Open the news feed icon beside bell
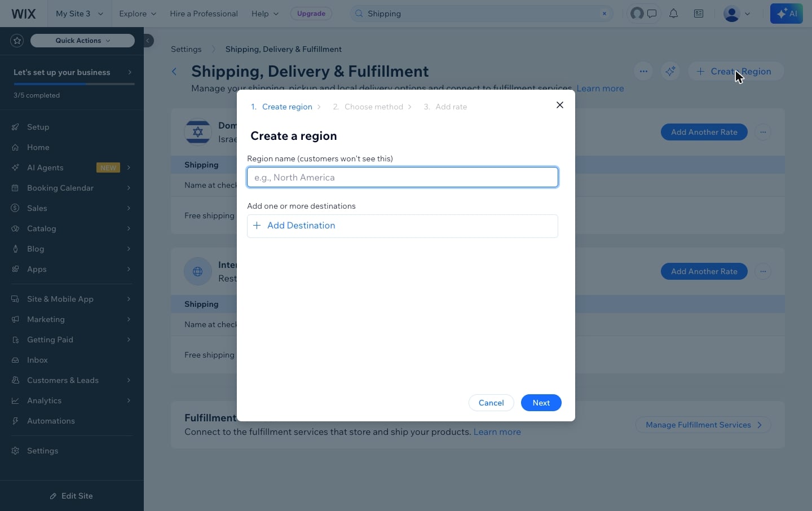Viewport: 812px width, 511px height. point(699,14)
